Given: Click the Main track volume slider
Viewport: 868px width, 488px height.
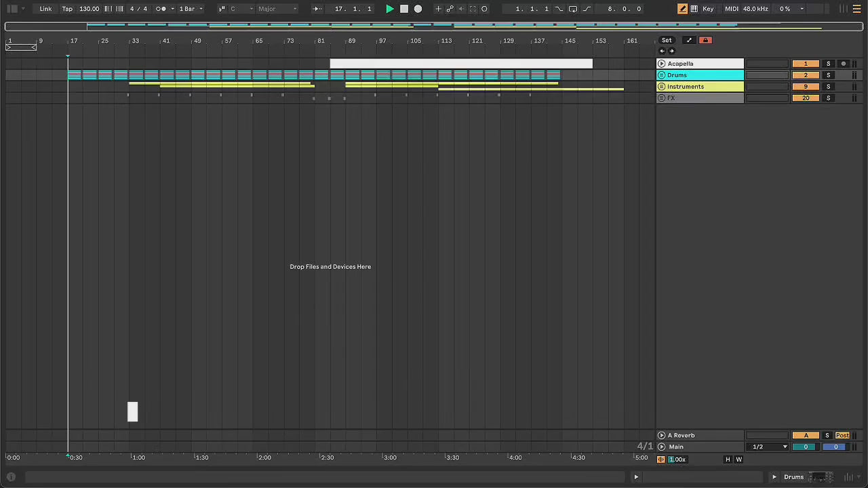Looking at the screenshot, I should pyautogui.click(x=805, y=447).
